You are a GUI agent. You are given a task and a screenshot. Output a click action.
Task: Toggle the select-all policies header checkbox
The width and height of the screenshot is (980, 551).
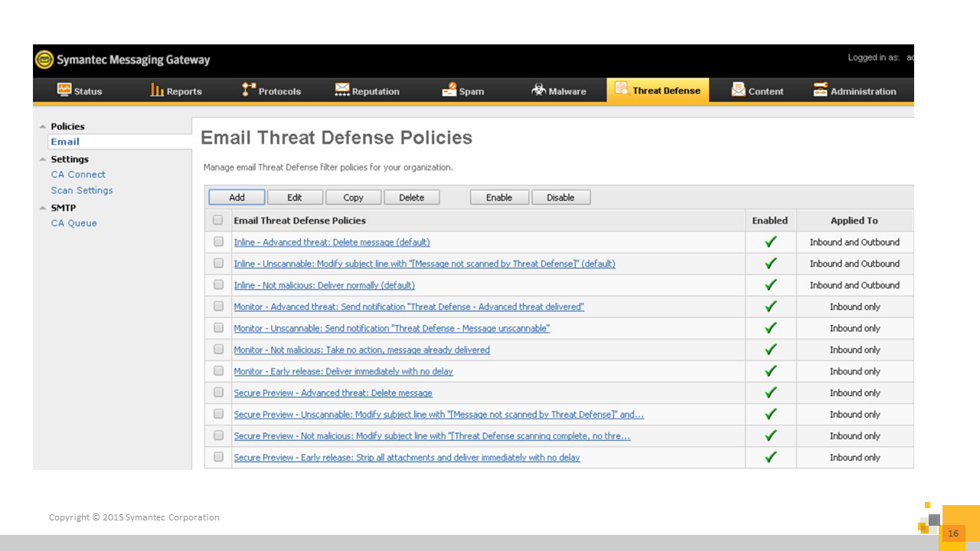click(218, 220)
